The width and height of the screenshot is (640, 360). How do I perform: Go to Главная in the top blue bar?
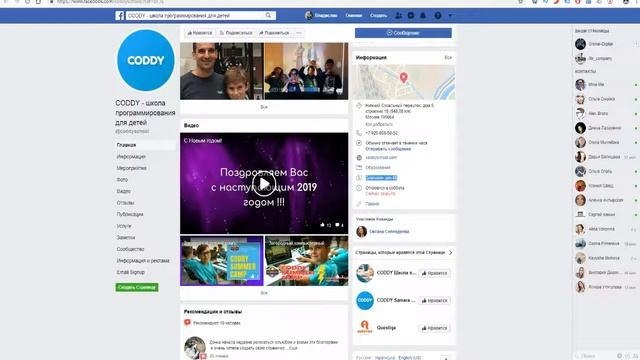pos(353,16)
